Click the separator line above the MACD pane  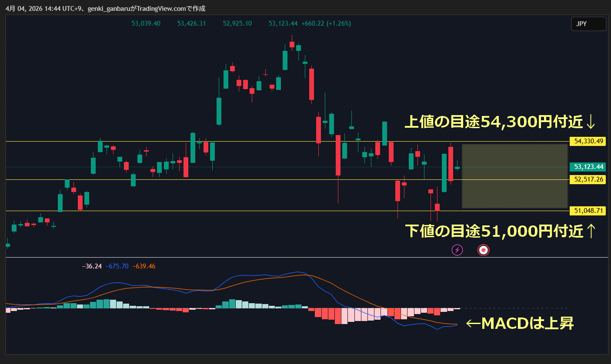click(304, 258)
